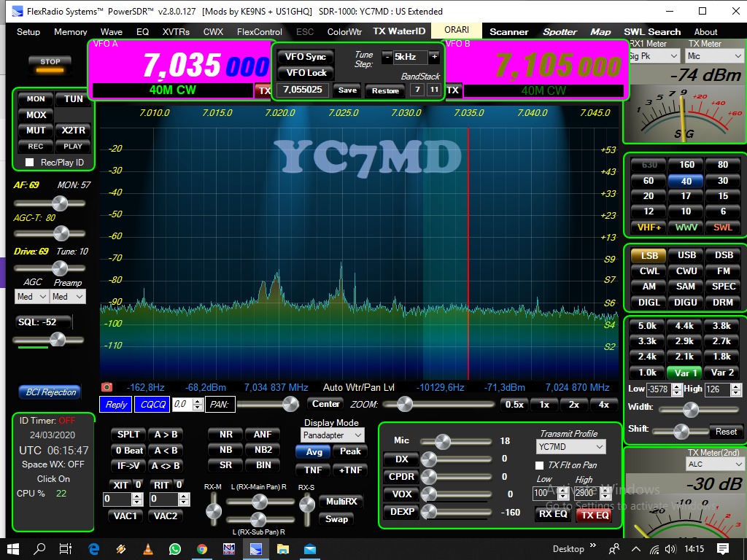Image resolution: width=747 pixels, height=560 pixels.
Task: Open the Memory menu
Action: (71, 32)
